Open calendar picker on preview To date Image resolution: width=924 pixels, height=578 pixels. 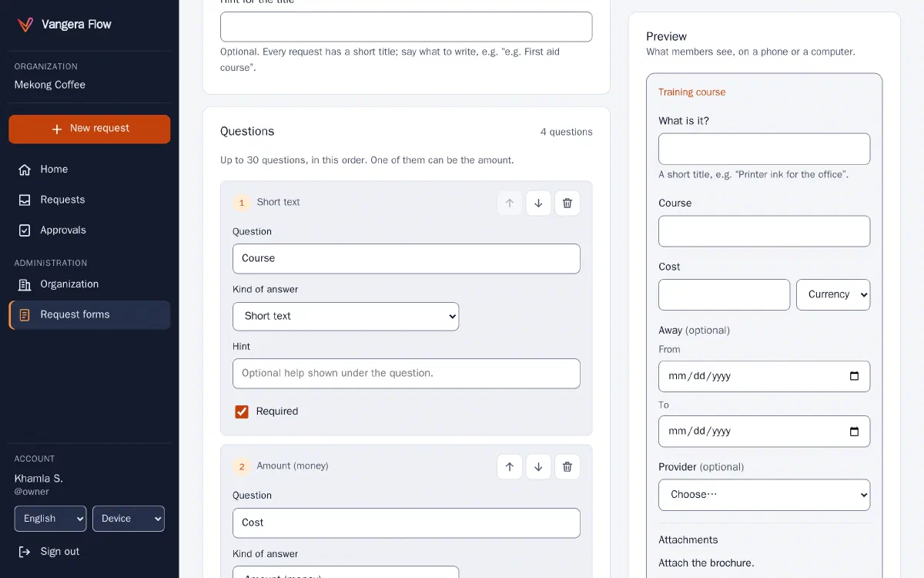[x=854, y=432]
